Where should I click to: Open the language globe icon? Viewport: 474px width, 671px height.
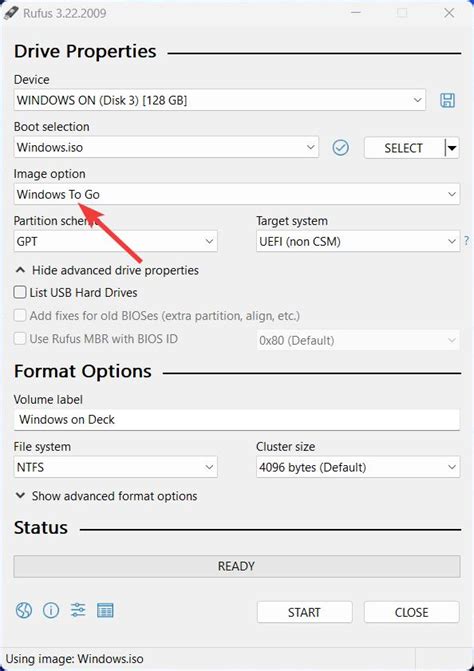coord(24,610)
